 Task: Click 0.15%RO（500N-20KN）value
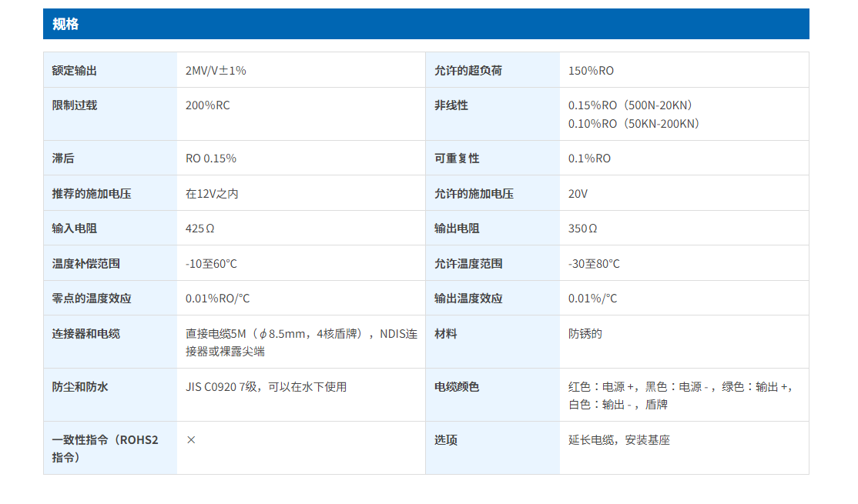point(632,105)
